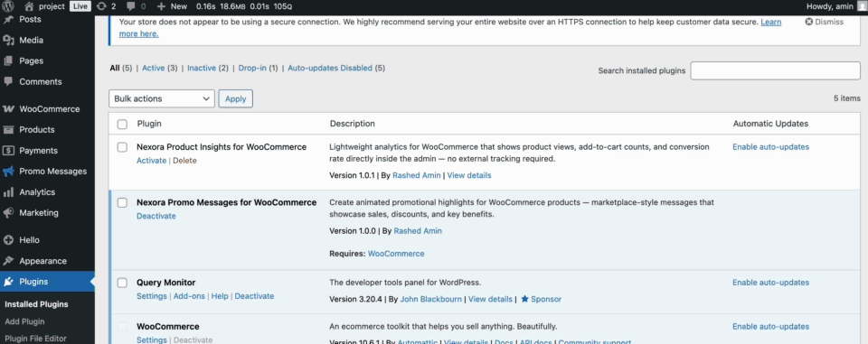Delete Nexora Product Insights plugin
The image size is (868, 344).
[x=184, y=161]
